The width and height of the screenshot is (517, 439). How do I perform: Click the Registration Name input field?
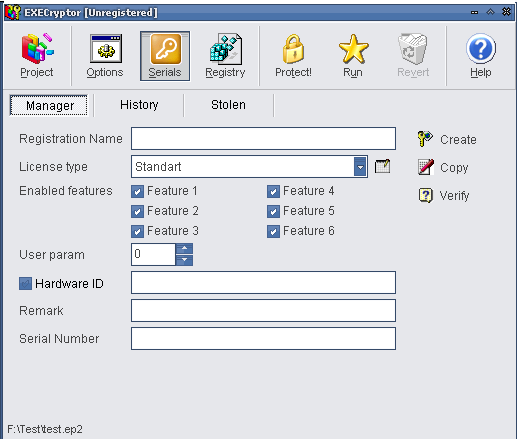pyautogui.click(x=263, y=138)
